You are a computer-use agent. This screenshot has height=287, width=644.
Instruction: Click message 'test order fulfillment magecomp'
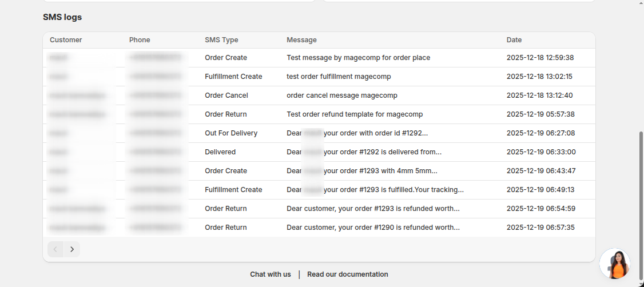(339, 77)
